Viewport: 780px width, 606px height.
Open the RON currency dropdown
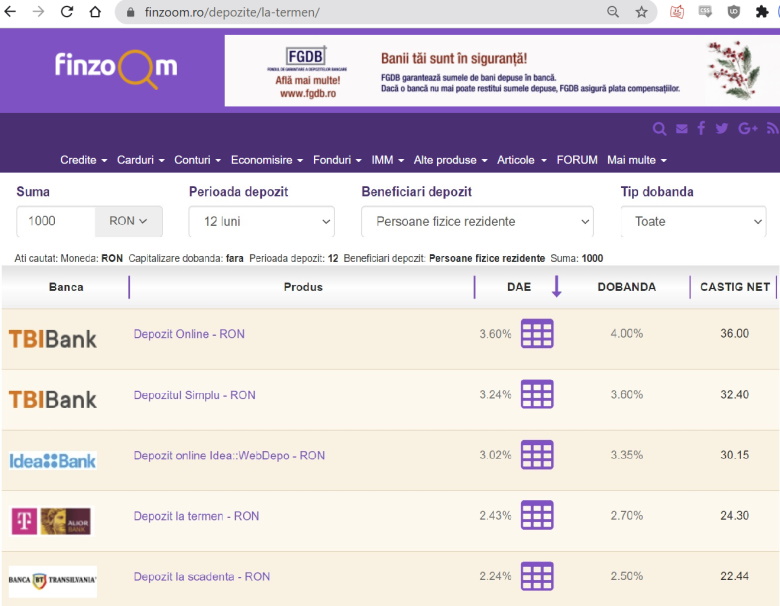click(128, 221)
